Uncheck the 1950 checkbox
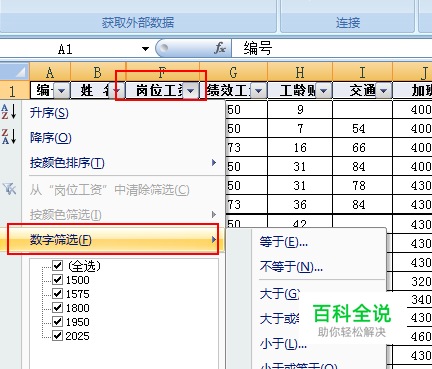432x369 pixels. (x=58, y=322)
